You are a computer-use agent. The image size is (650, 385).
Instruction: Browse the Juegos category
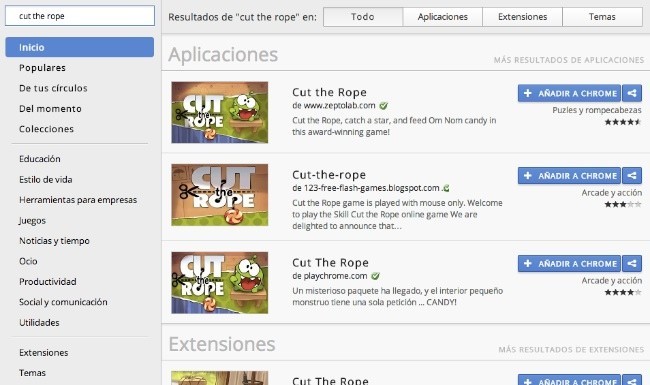[32, 220]
